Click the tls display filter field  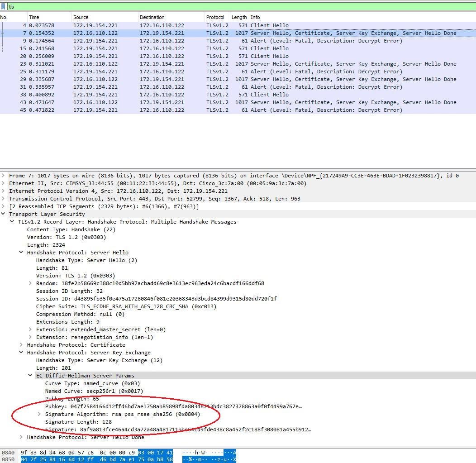(241, 6)
